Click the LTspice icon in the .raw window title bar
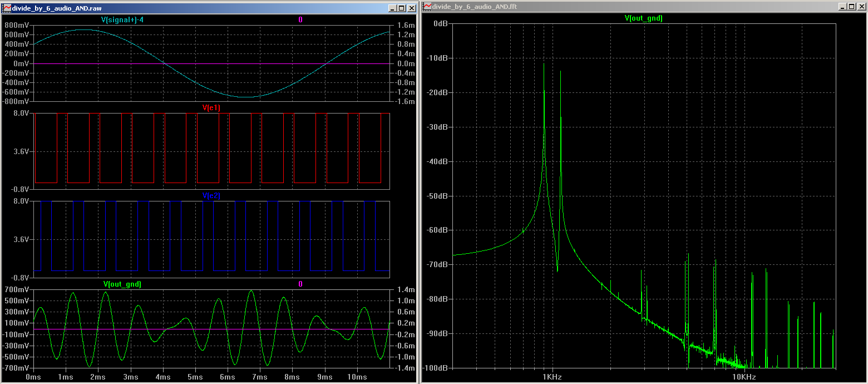This screenshot has height=384, width=868. point(6,8)
